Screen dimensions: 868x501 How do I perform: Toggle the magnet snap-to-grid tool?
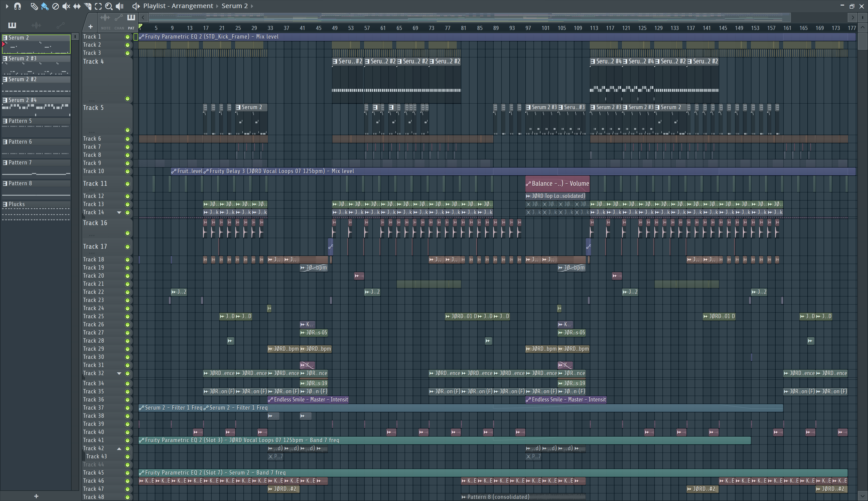[x=18, y=6]
